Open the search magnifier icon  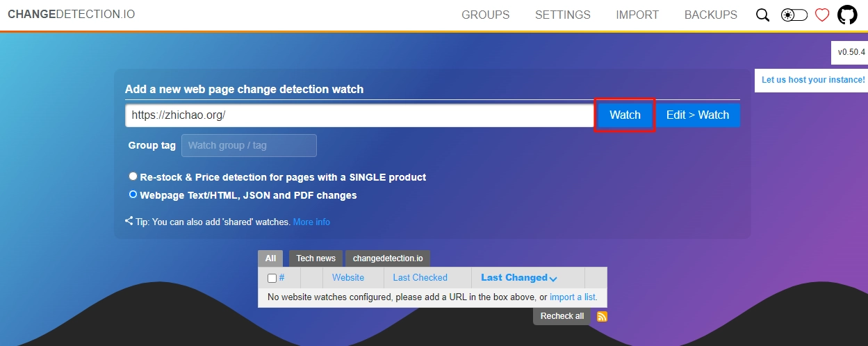pos(762,15)
